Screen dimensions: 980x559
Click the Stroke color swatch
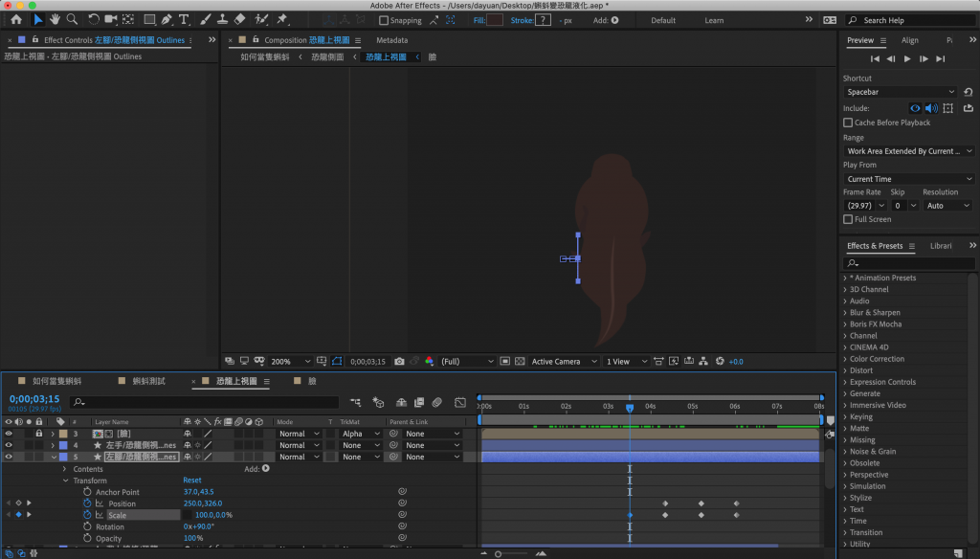(x=544, y=21)
